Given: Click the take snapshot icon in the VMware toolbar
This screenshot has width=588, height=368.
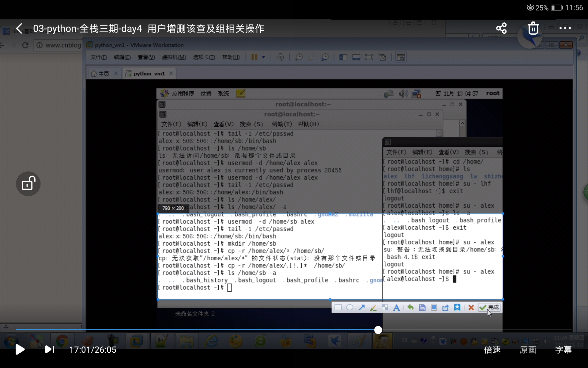Looking at the screenshot, I should click(x=299, y=57).
